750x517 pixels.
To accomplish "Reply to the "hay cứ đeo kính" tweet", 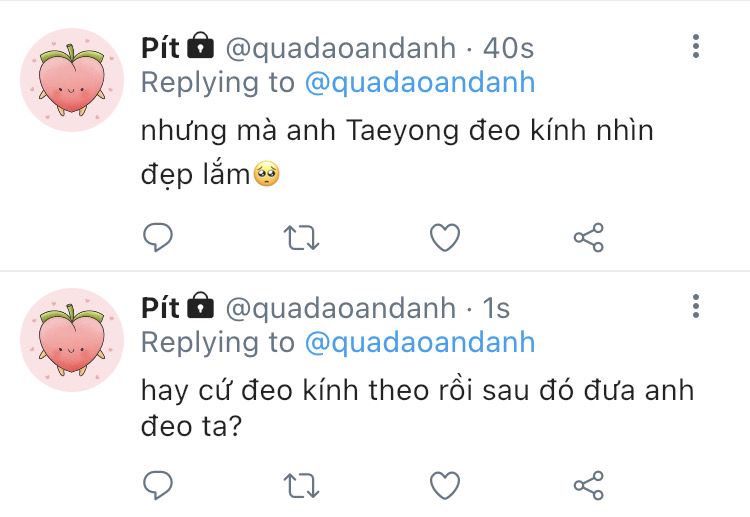I will pos(158,486).
